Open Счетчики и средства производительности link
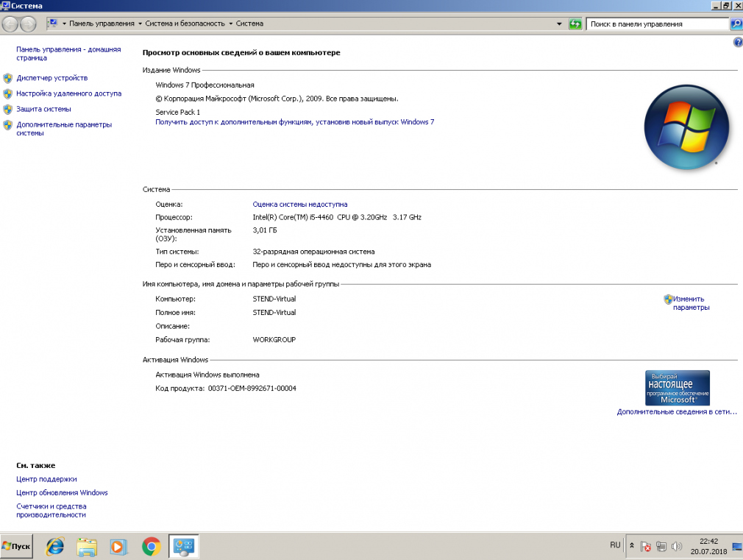Viewport: 743px width, 560px height. click(51, 511)
